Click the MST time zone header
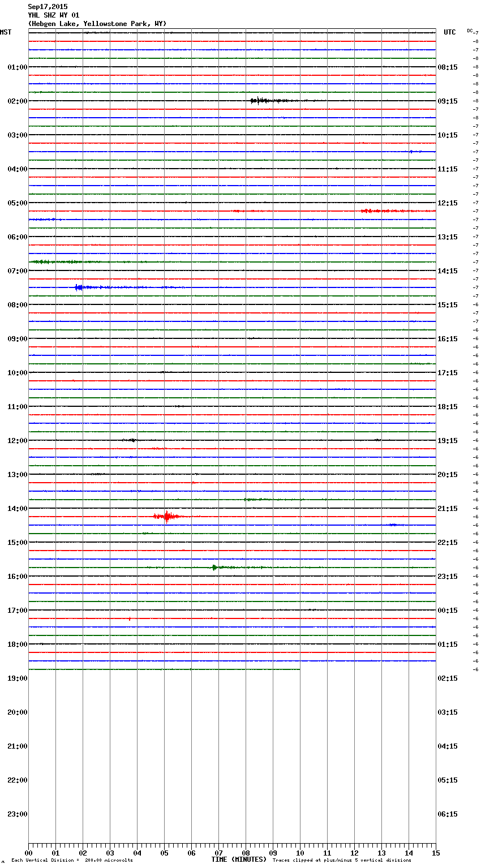 (x=6, y=32)
